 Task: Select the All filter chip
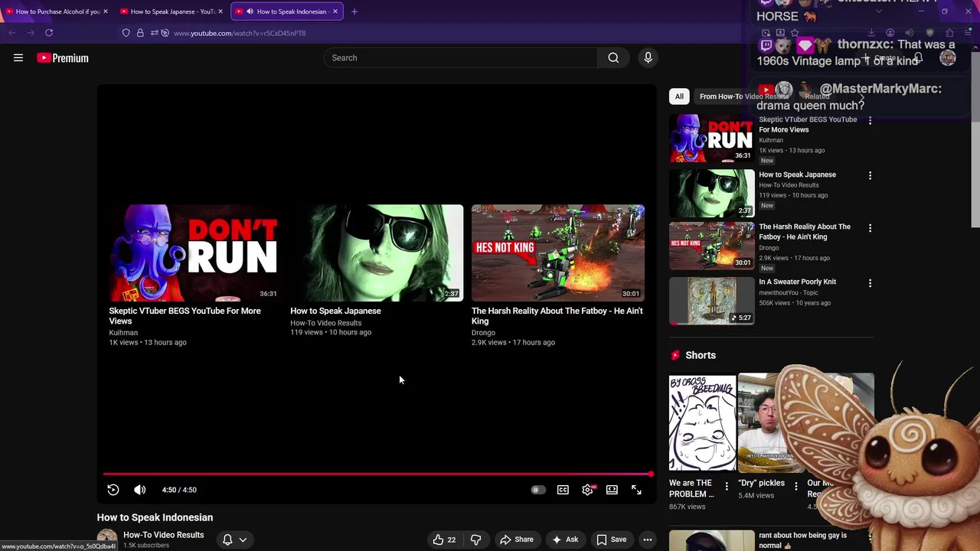[x=679, y=96]
